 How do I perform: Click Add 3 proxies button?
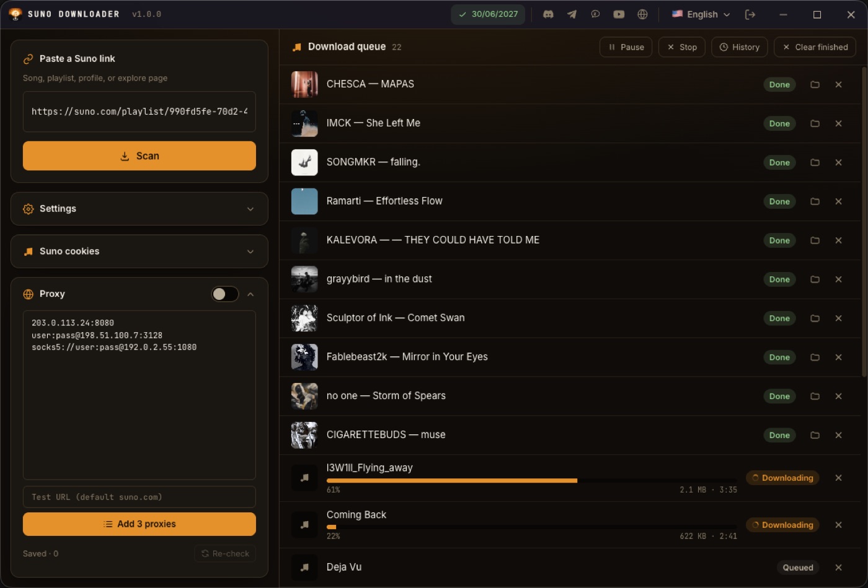click(139, 524)
